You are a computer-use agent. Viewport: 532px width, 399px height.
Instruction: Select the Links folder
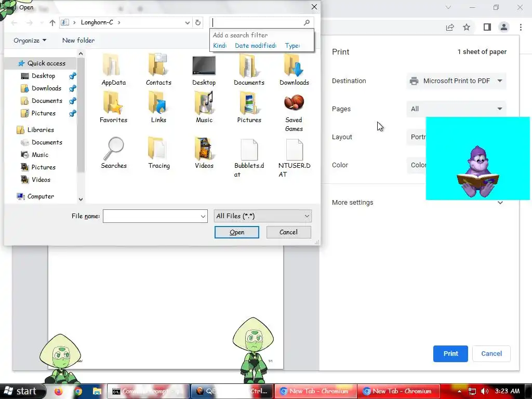tap(158, 107)
